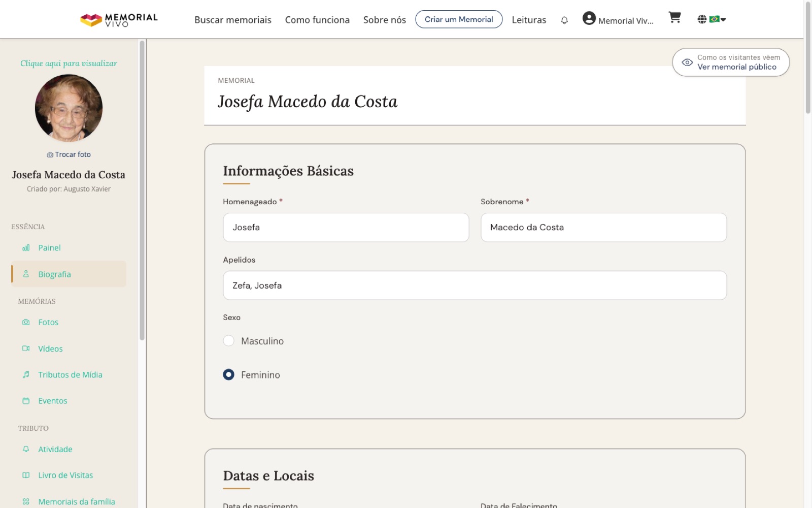Image resolution: width=812 pixels, height=508 pixels.
Task: Open the Atividade section
Action: [69, 449]
